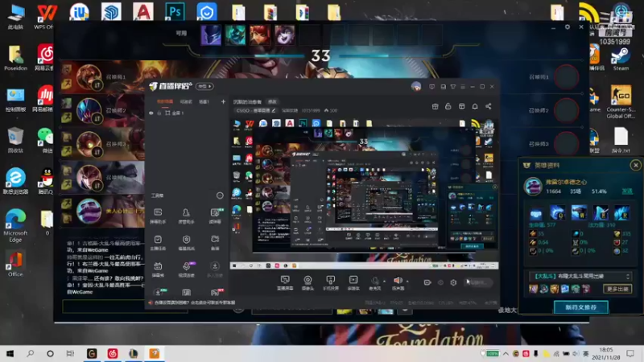Add a new scene with plus icon
Image resolution: width=644 pixels, height=362 pixels.
(223, 101)
